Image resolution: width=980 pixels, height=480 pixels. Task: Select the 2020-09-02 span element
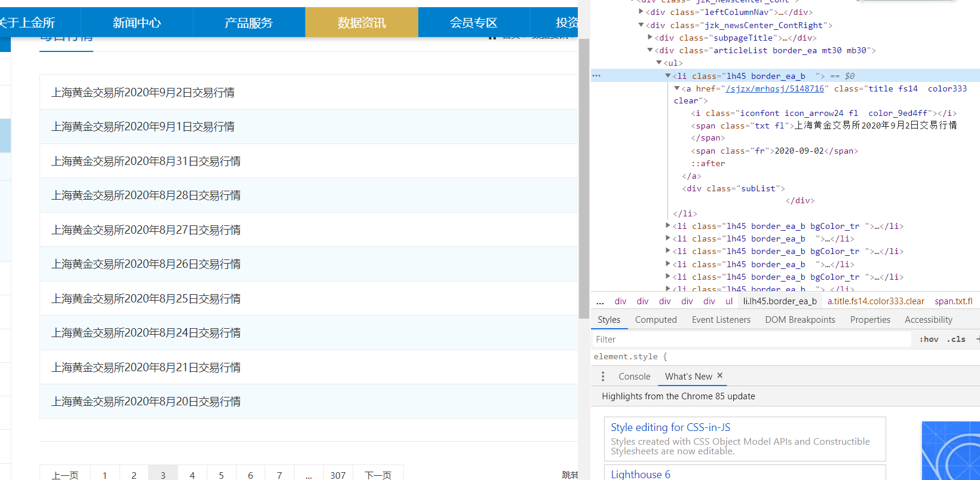[x=774, y=151]
